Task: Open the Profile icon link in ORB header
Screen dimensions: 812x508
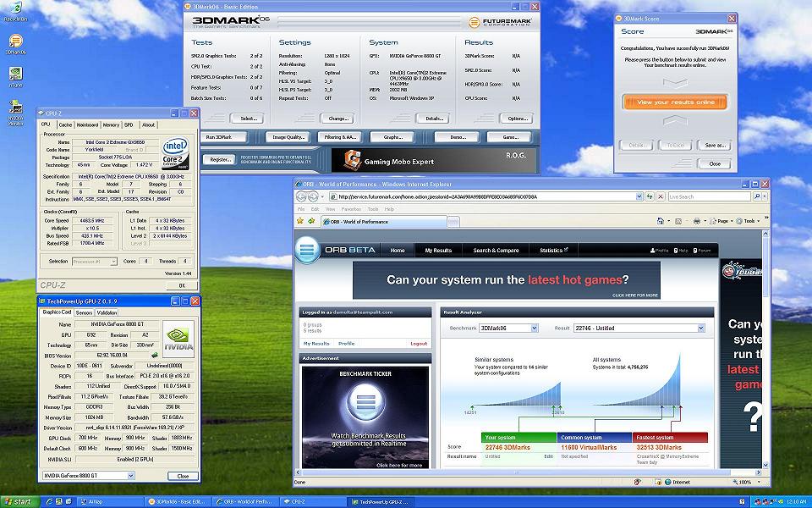Action: coord(659,251)
